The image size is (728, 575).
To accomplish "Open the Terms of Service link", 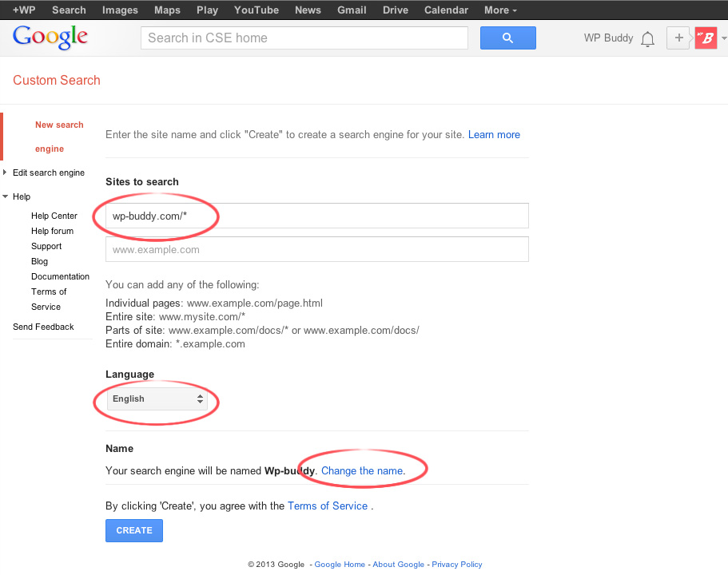I will click(328, 506).
